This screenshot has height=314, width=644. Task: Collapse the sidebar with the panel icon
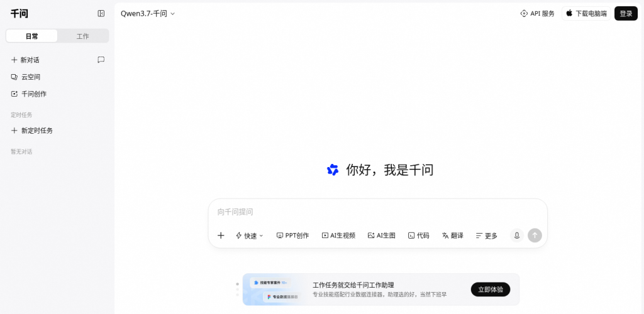point(101,14)
